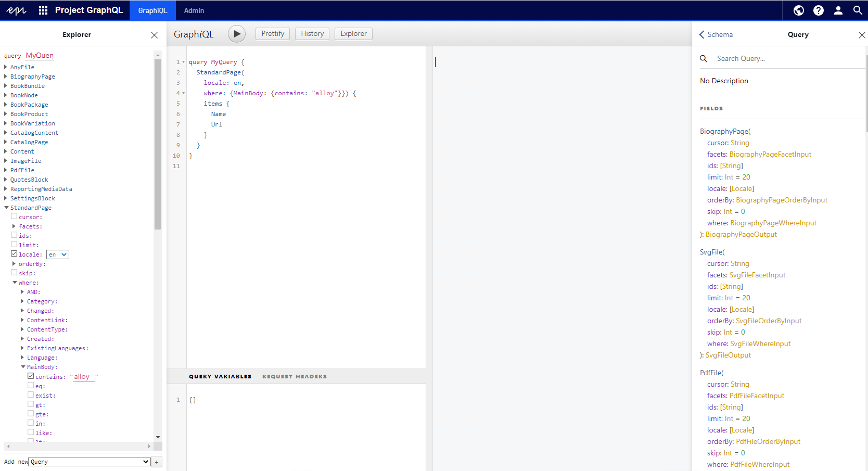The width and height of the screenshot is (868, 471).
Task: Check the gt filter checkbox
Action: pos(31,404)
